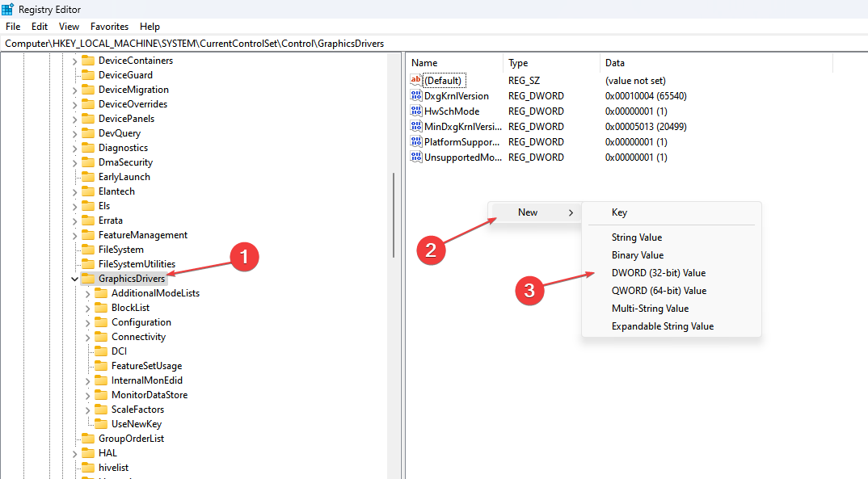Open the View menu
This screenshot has width=868, height=479.
(x=70, y=27)
